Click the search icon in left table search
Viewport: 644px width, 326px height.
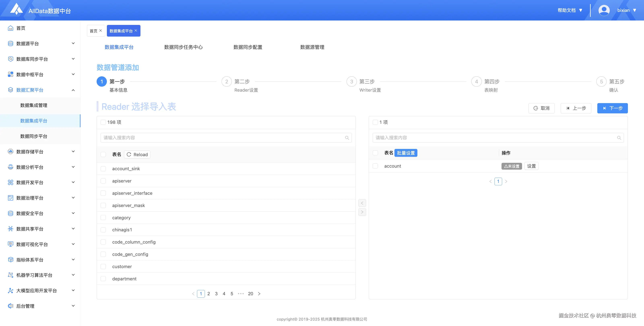347,138
